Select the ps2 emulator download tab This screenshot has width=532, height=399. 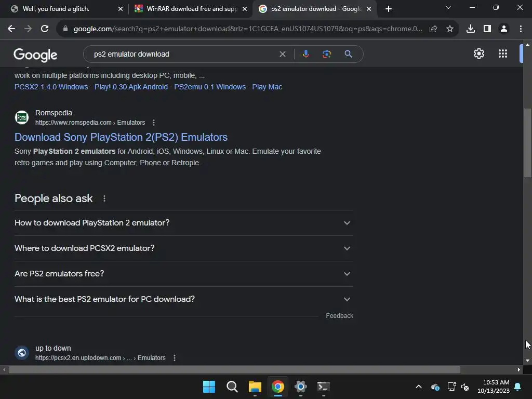tap(315, 9)
